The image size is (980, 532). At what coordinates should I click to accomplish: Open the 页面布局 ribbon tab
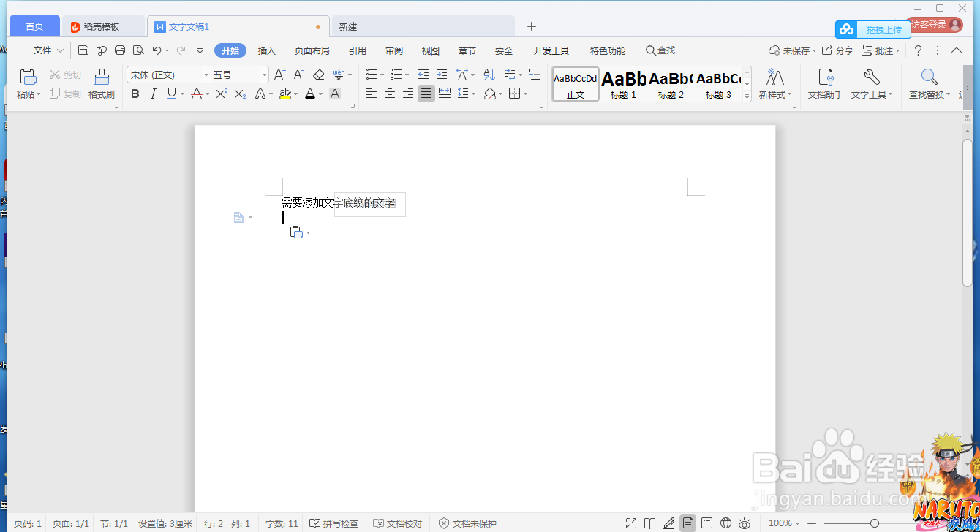point(312,50)
